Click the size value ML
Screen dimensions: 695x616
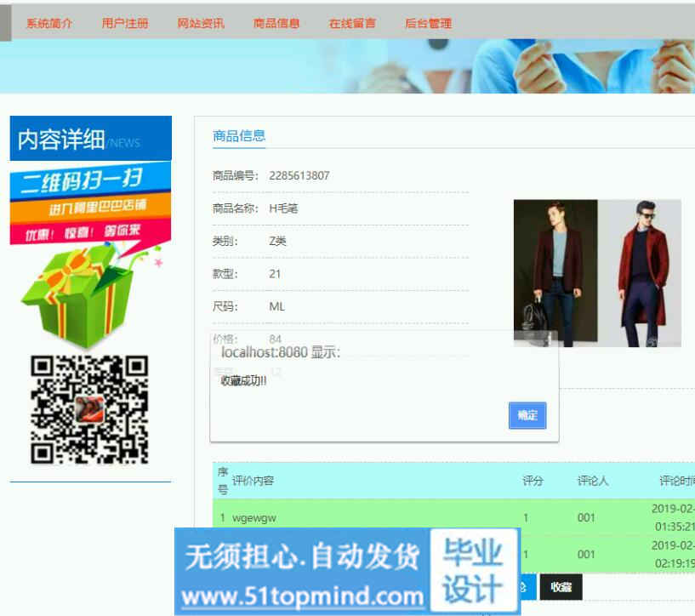(277, 306)
